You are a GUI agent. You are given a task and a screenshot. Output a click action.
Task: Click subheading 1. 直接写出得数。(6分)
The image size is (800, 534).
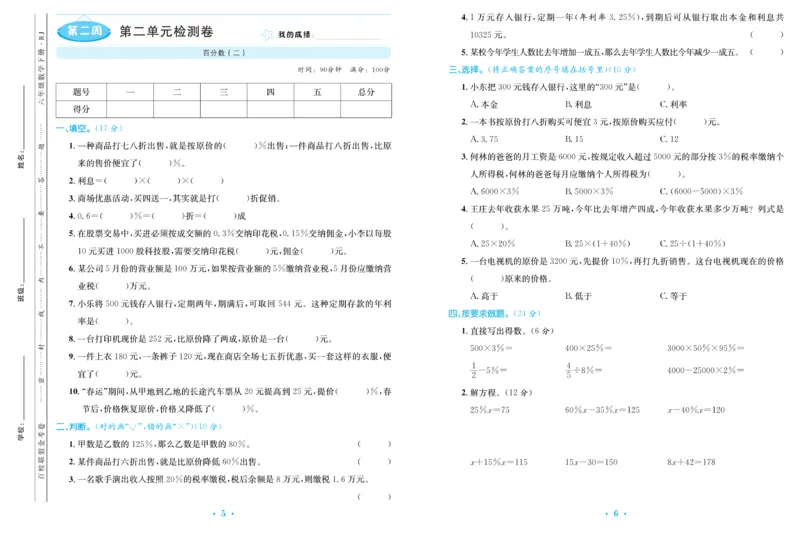click(508, 331)
